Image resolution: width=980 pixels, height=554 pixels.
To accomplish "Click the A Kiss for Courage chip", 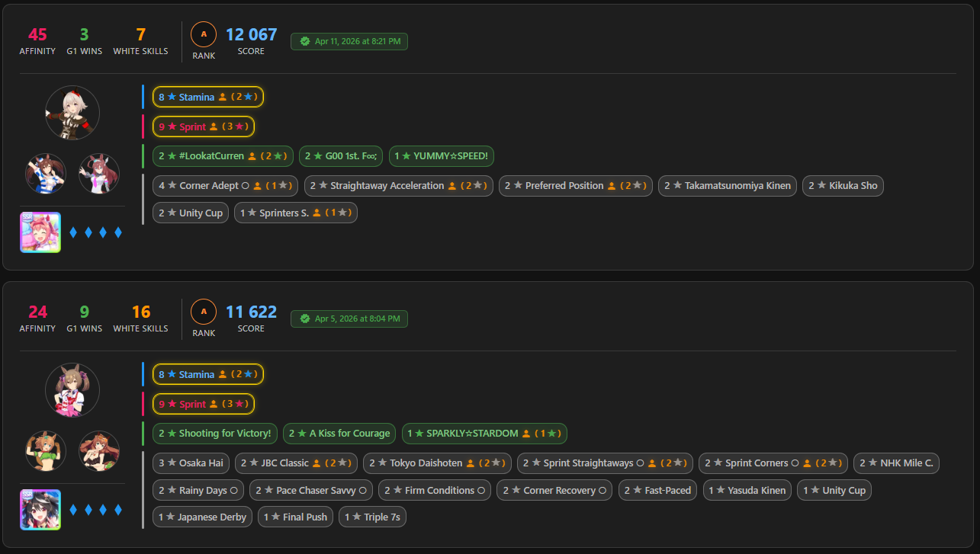I will (x=339, y=434).
